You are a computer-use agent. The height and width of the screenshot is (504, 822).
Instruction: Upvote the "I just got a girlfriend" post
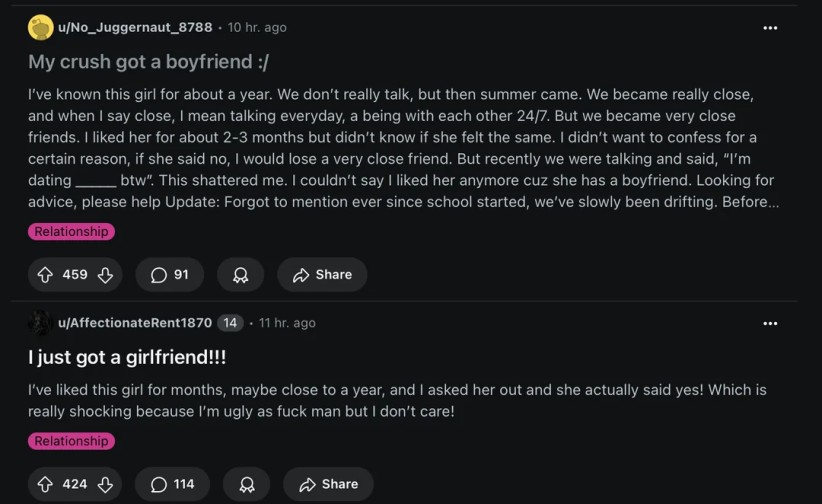[45, 484]
